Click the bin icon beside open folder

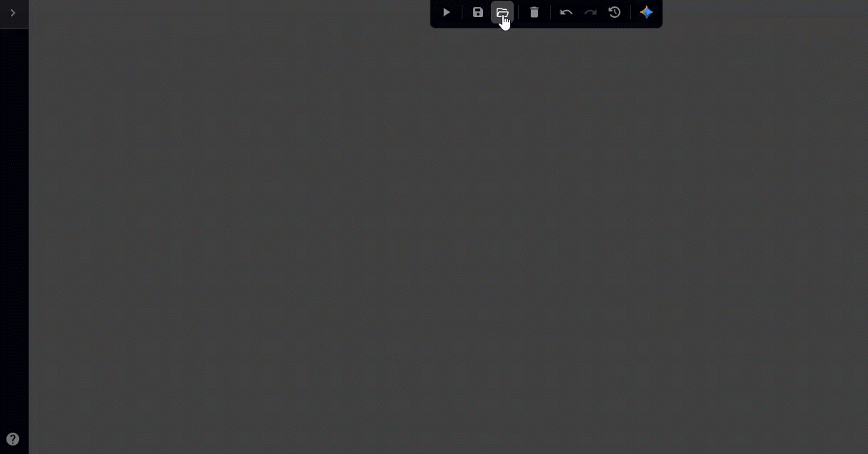pyautogui.click(x=534, y=12)
